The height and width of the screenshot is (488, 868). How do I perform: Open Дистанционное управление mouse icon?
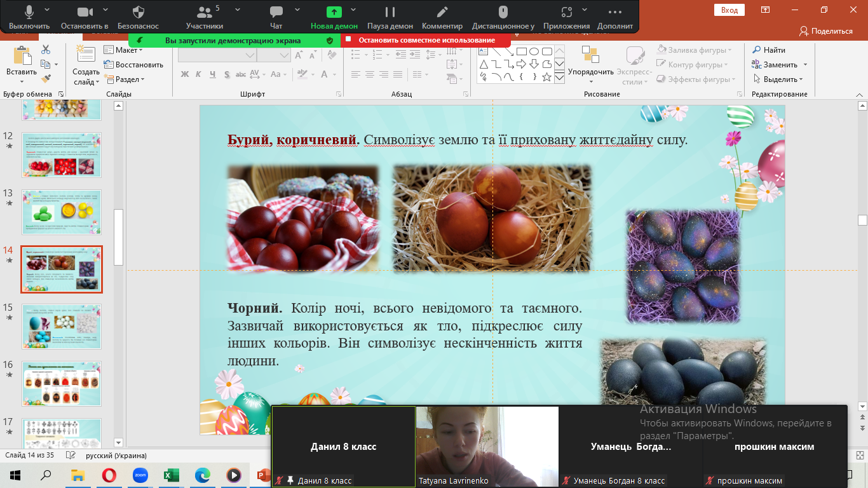(503, 12)
